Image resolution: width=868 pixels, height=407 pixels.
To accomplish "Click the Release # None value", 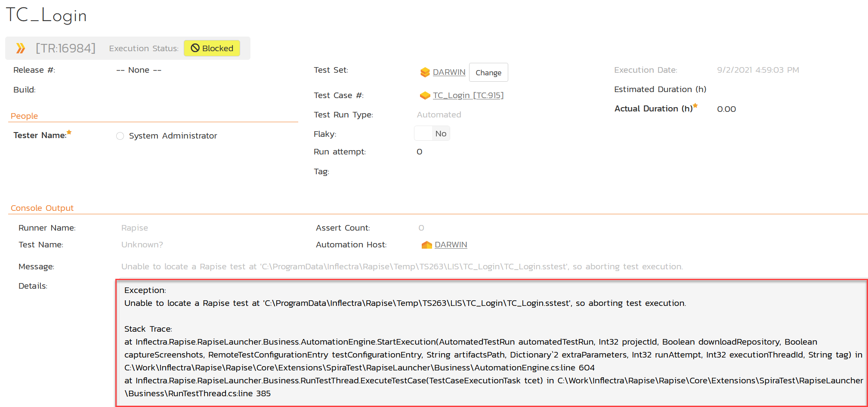I will (139, 70).
